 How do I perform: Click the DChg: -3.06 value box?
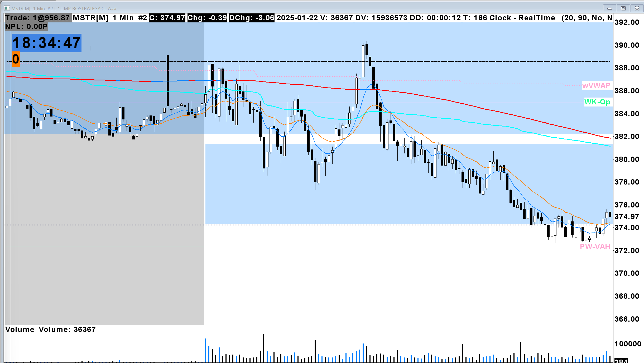tap(252, 18)
